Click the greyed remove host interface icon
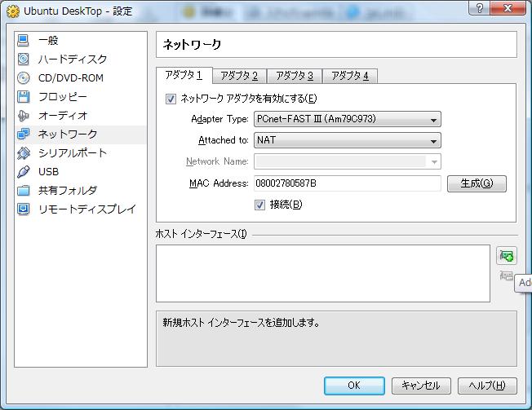532x410 pixels. (x=506, y=276)
